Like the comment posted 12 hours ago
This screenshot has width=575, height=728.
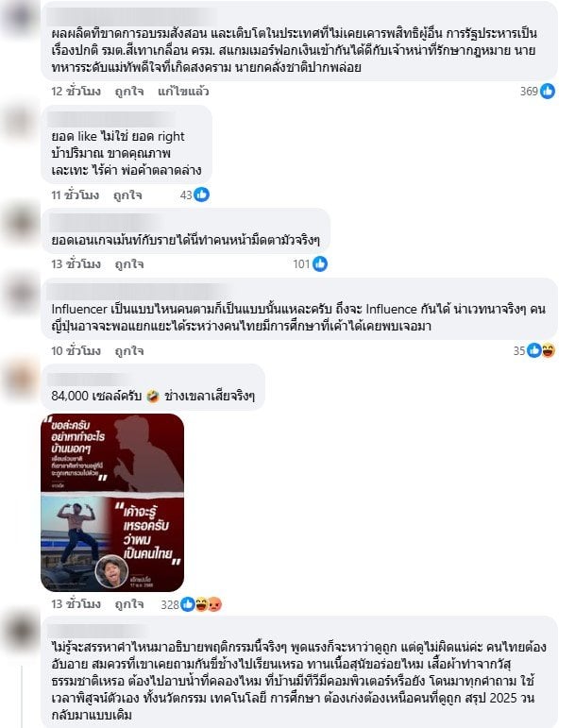coord(129,91)
